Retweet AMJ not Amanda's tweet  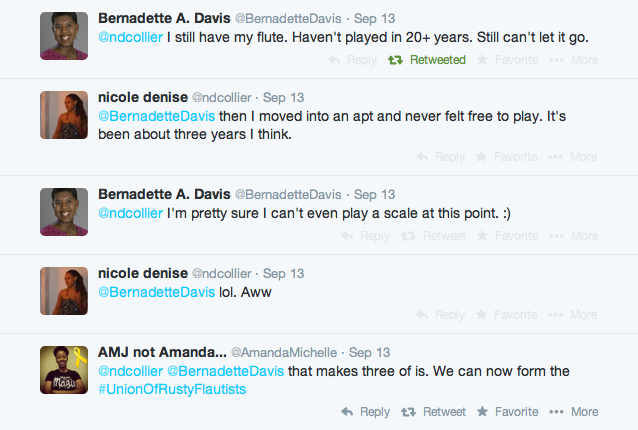pyautogui.click(x=433, y=411)
